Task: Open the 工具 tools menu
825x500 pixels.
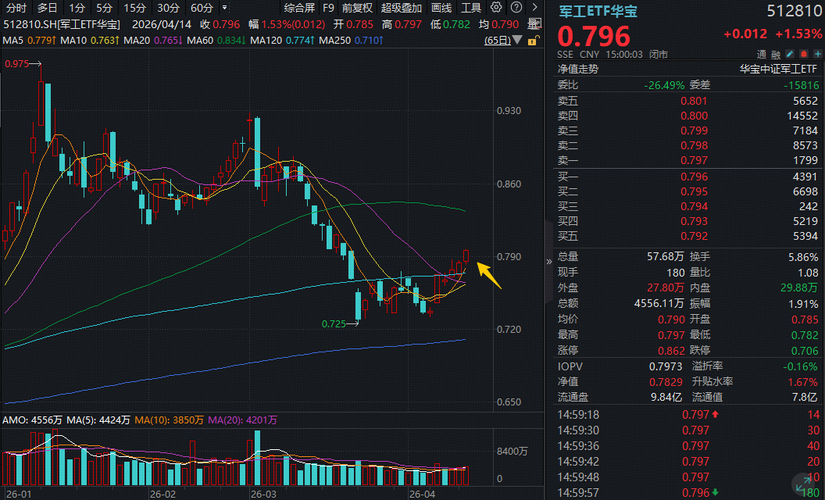Action: [x=471, y=8]
